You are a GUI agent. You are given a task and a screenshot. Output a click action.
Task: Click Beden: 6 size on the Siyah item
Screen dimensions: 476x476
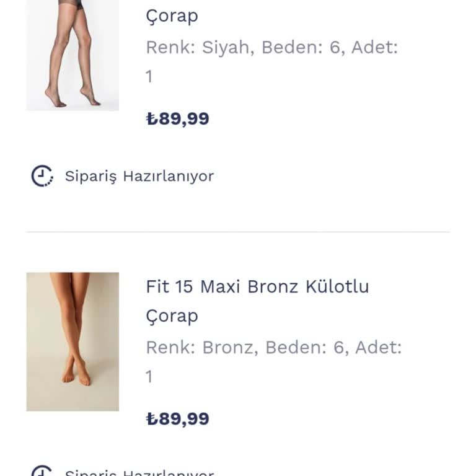(x=301, y=48)
